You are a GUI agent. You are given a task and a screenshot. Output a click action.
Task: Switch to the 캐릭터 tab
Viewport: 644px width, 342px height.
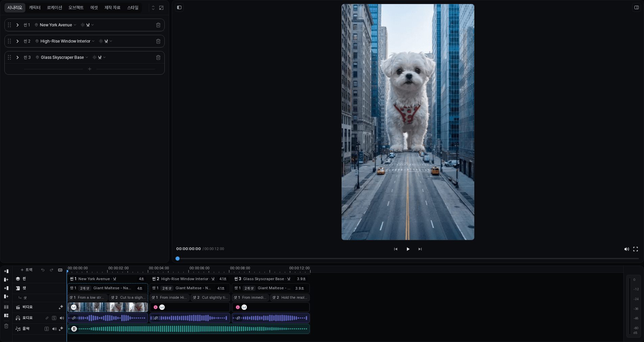point(34,7)
